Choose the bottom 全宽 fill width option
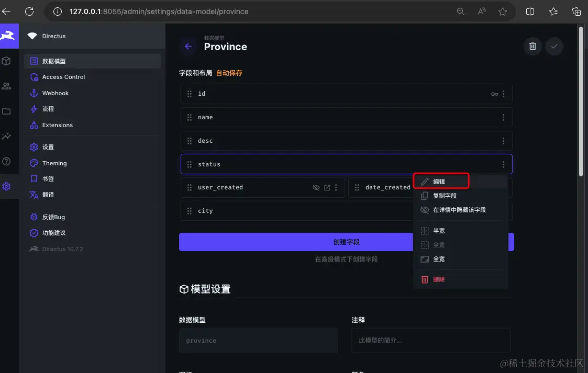 pyautogui.click(x=461, y=259)
